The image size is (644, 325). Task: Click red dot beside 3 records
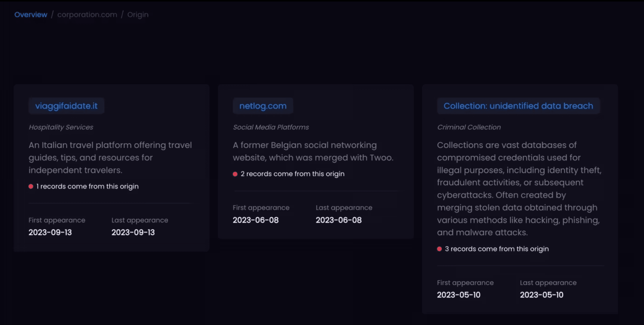point(439,249)
